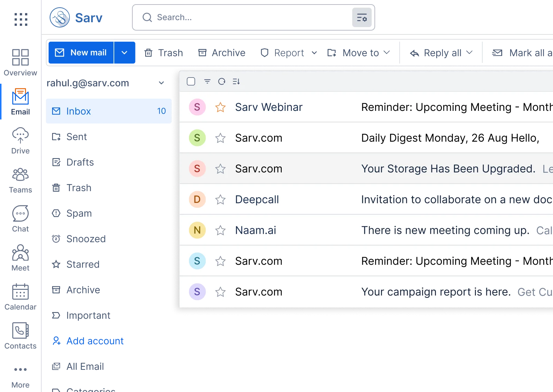Compose with New mail button
553x392 pixels.
[81, 52]
